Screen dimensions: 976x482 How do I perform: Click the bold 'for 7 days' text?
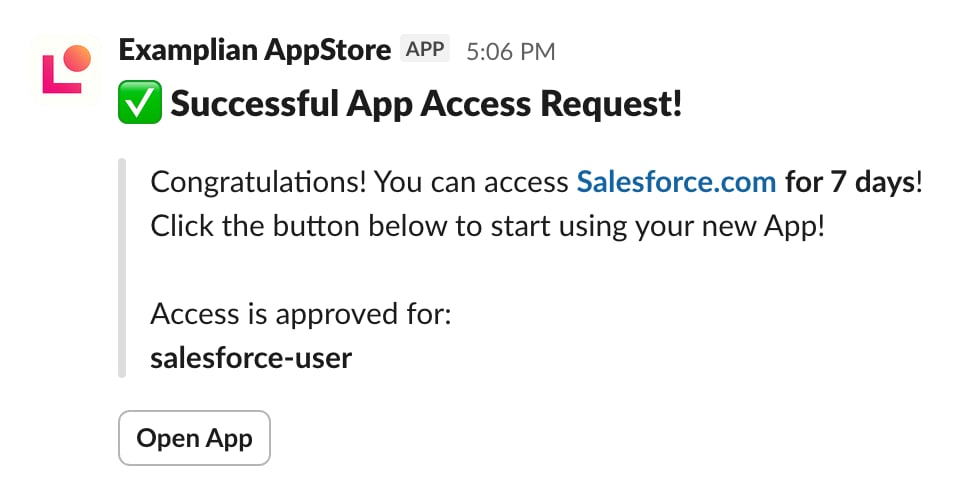[850, 182]
